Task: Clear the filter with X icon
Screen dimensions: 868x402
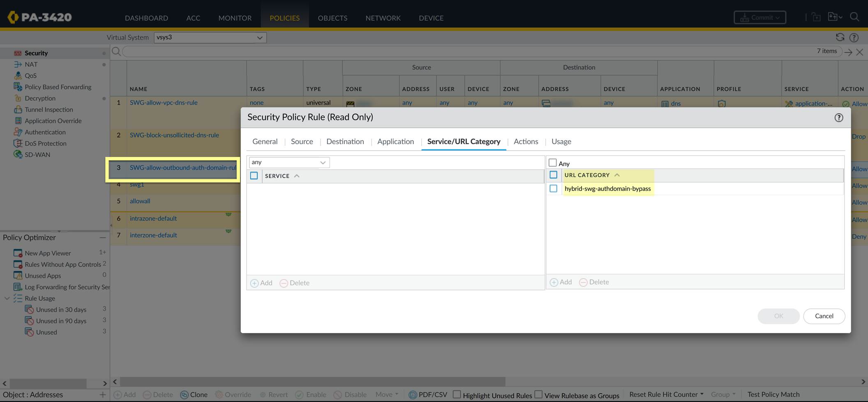Action: [x=859, y=52]
